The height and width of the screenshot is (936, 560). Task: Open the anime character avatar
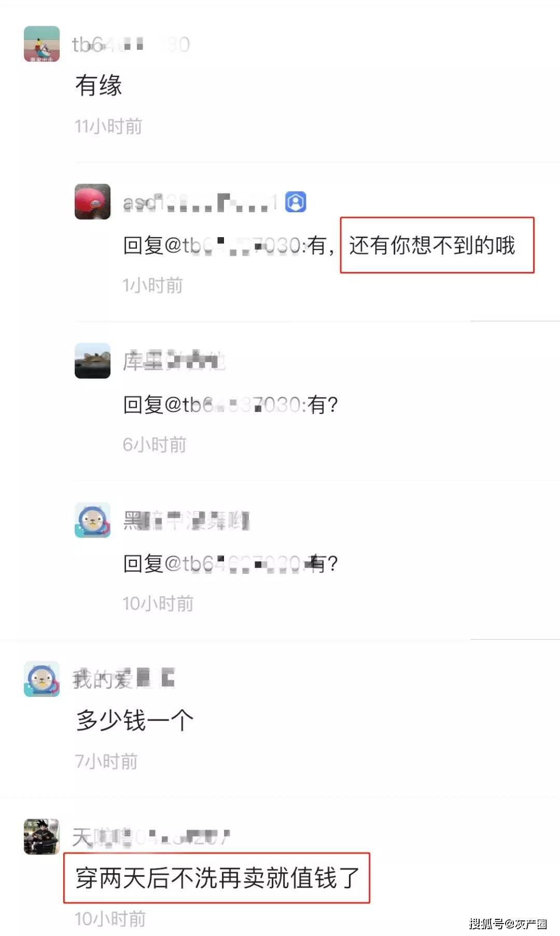[x=42, y=837]
